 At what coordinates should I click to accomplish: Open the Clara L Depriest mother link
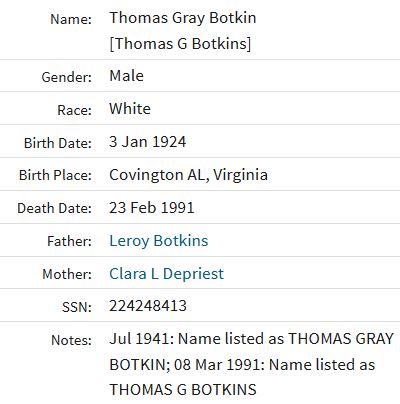coord(166,274)
